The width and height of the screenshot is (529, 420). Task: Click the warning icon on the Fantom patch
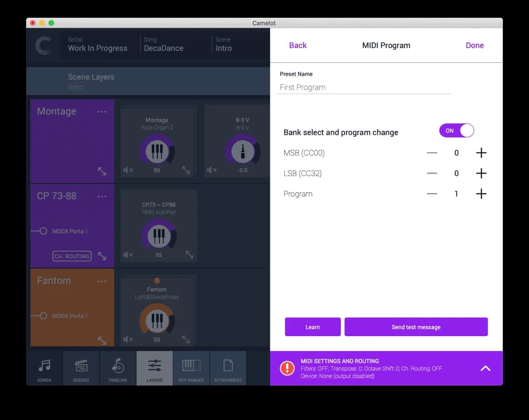click(x=157, y=281)
